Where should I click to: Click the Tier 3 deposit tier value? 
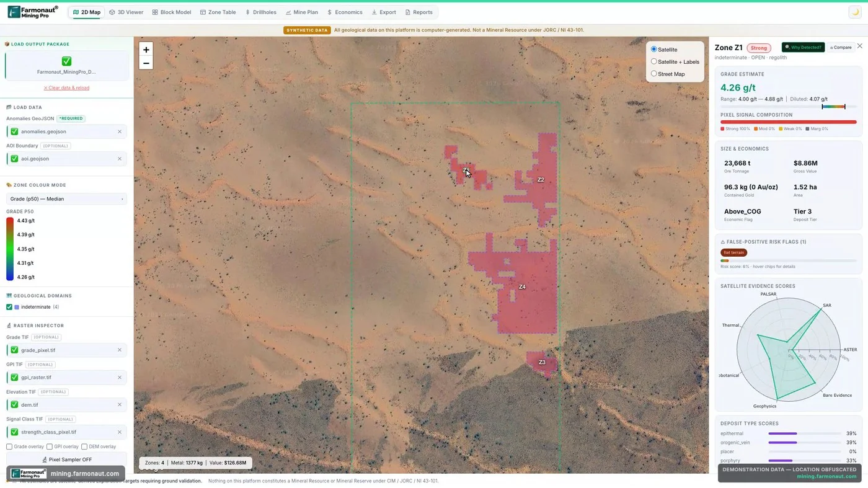click(802, 211)
